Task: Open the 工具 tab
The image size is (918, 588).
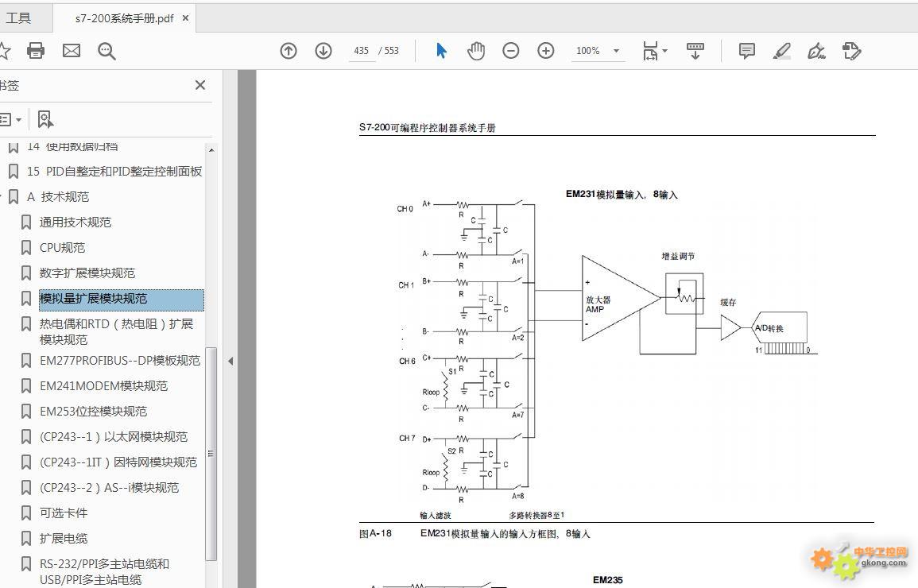Action: click(18, 18)
